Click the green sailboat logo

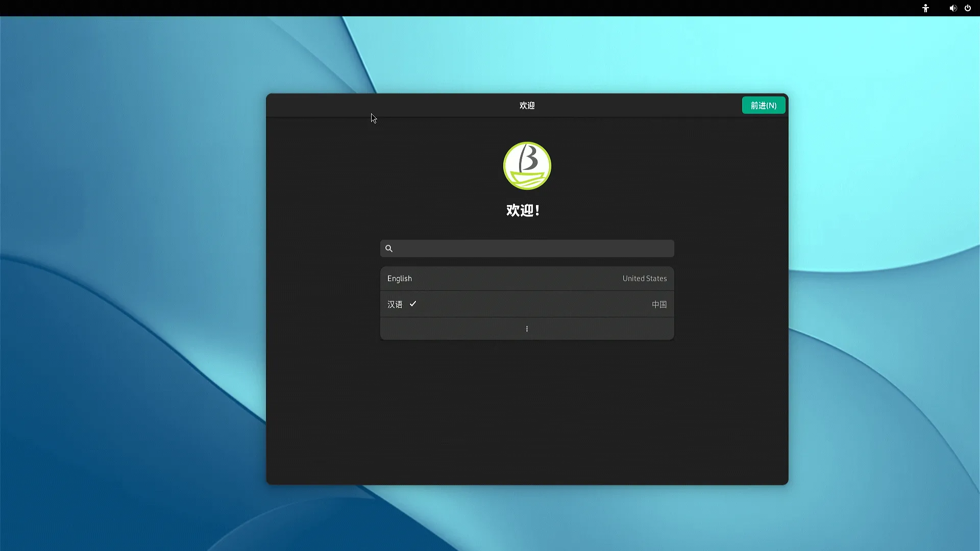click(x=527, y=166)
